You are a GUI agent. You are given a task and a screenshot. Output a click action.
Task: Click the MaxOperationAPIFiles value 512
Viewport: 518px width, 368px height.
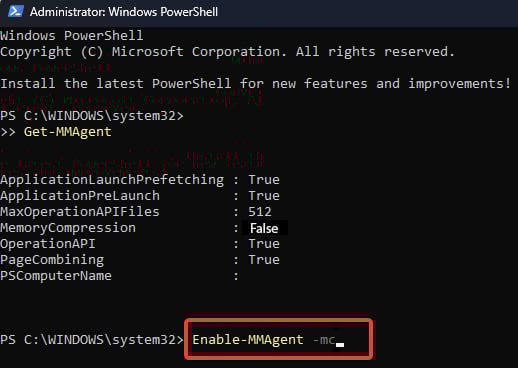click(x=260, y=212)
